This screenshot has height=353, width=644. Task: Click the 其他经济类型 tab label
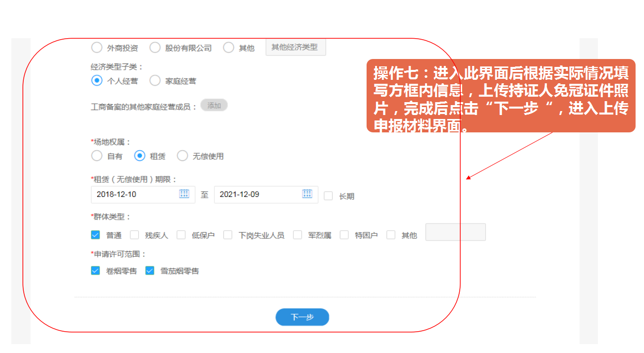pyautogui.click(x=295, y=47)
